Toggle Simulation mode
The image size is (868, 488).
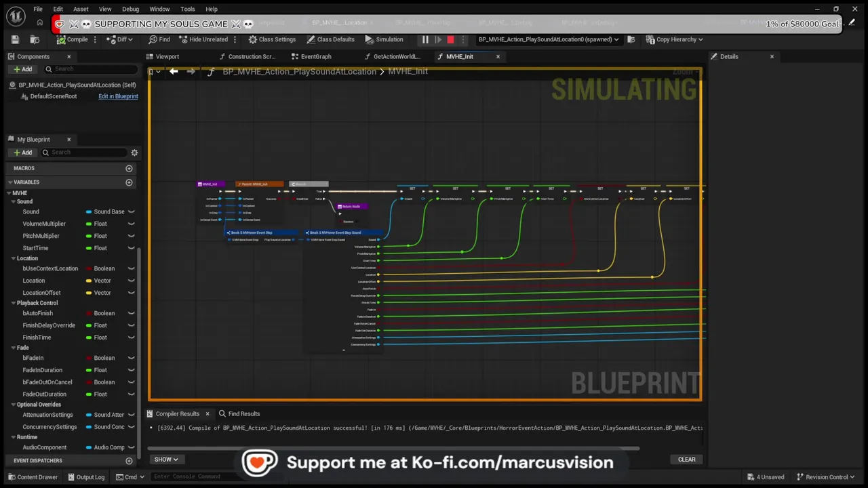click(384, 39)
